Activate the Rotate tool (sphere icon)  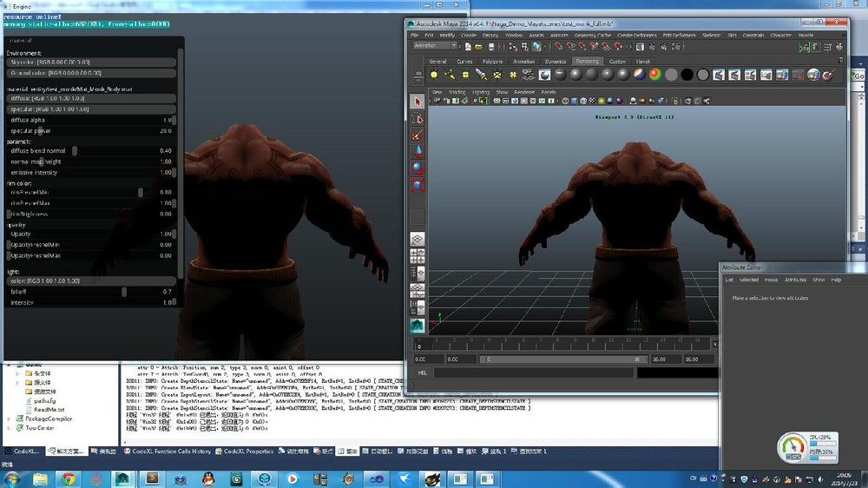(418, 168)
